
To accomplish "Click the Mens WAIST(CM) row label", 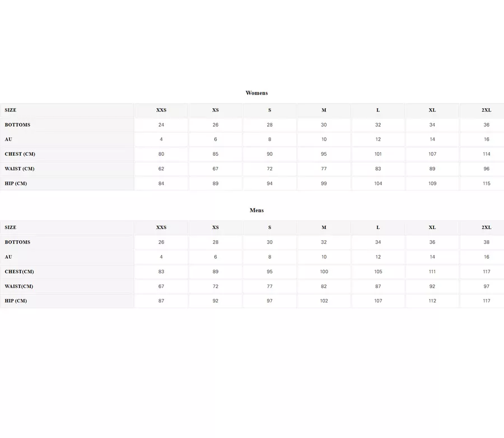I will (x=19, y=286).
